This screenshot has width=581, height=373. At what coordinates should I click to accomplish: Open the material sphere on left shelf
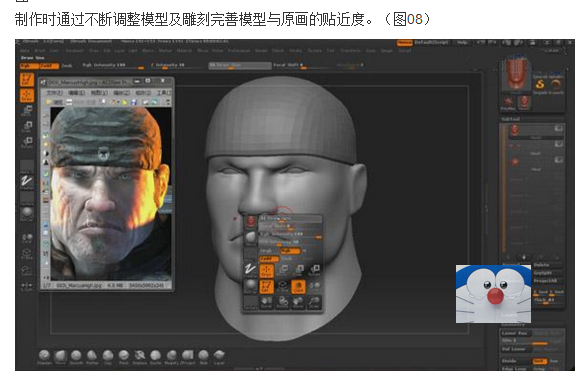click(x=27, y=214)
